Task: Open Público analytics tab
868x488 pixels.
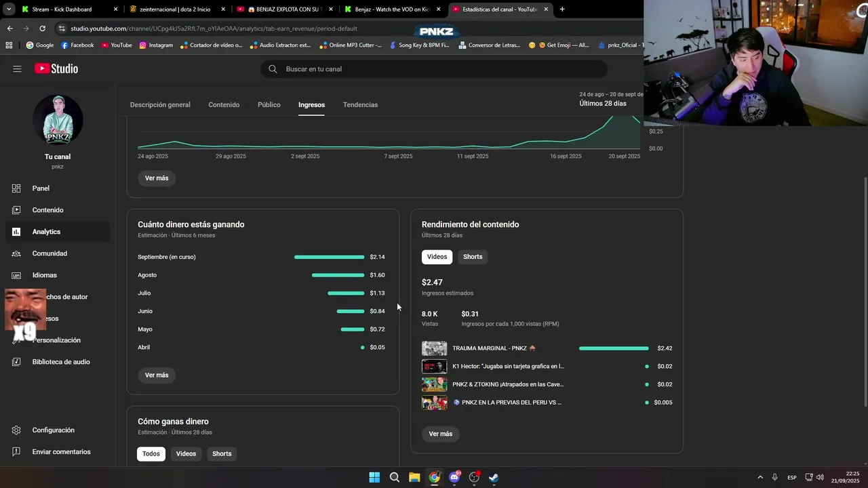Action: click(269, 105)
